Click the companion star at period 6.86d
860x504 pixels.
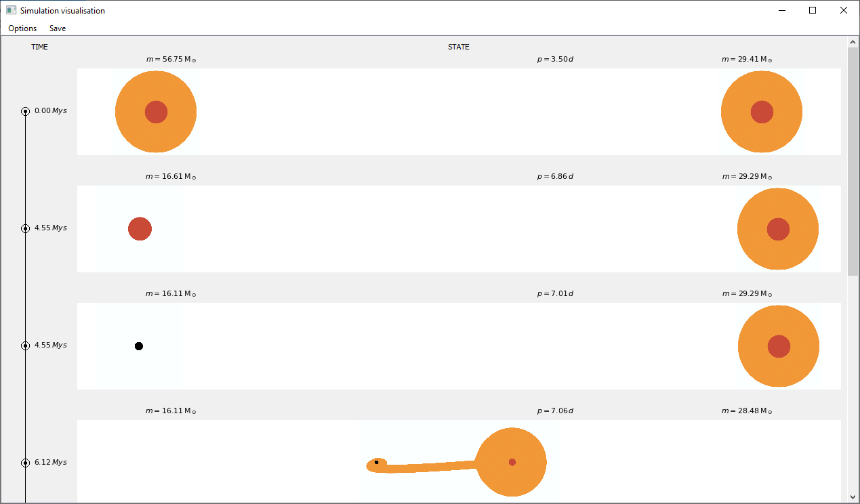coord(778,229)
